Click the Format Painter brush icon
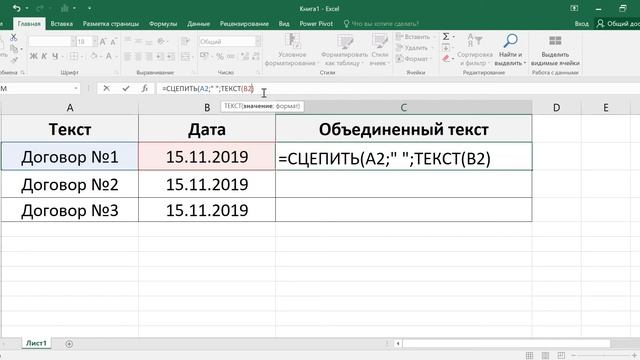 coord(13,60)
